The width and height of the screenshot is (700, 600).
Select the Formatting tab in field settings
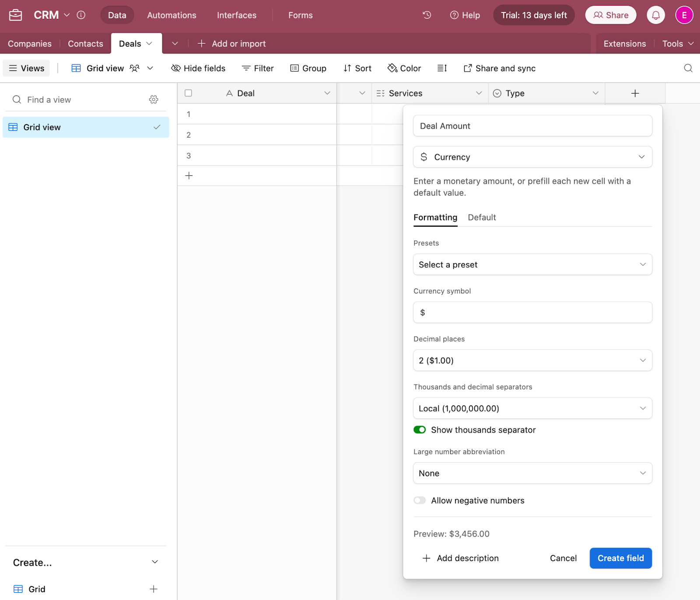click(x=435, y=217)
